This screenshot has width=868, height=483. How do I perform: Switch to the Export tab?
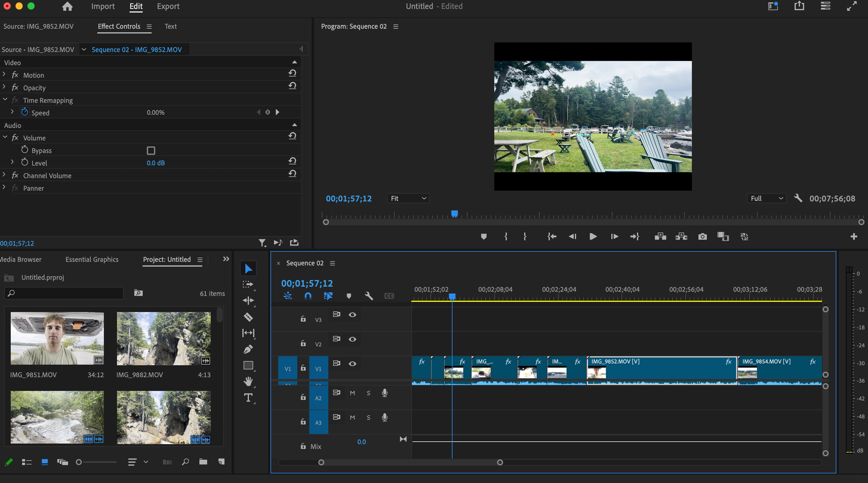pos(168,6)
